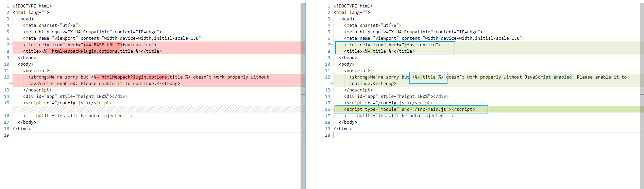Click viewport meta line in original pane
644x189 pixels.
point(113,38)
